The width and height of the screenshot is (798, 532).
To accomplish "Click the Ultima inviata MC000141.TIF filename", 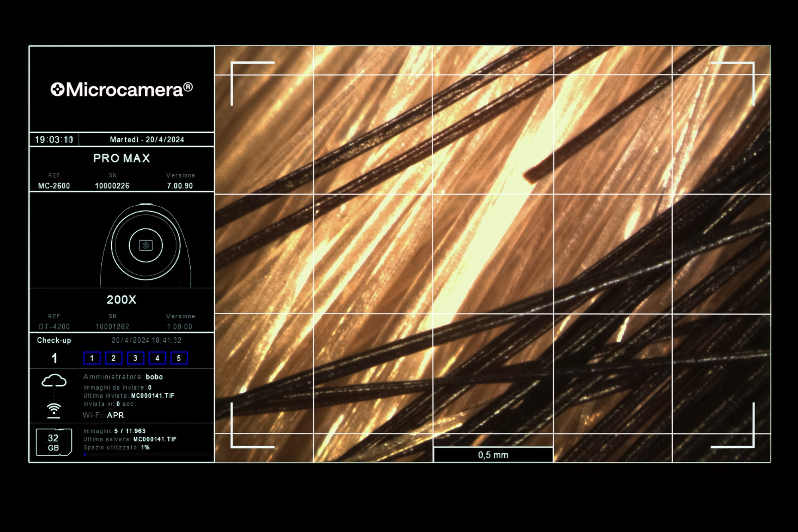I will (153, 396).
